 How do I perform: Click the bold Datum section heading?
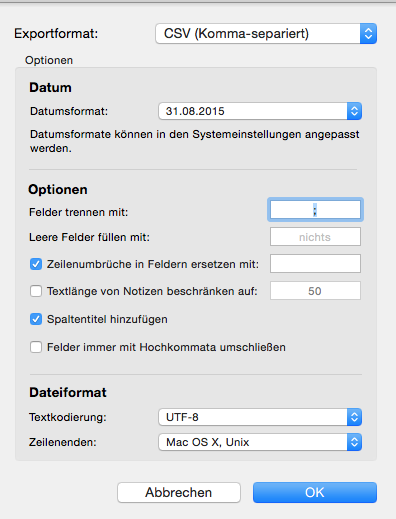[x=50, y=88]
